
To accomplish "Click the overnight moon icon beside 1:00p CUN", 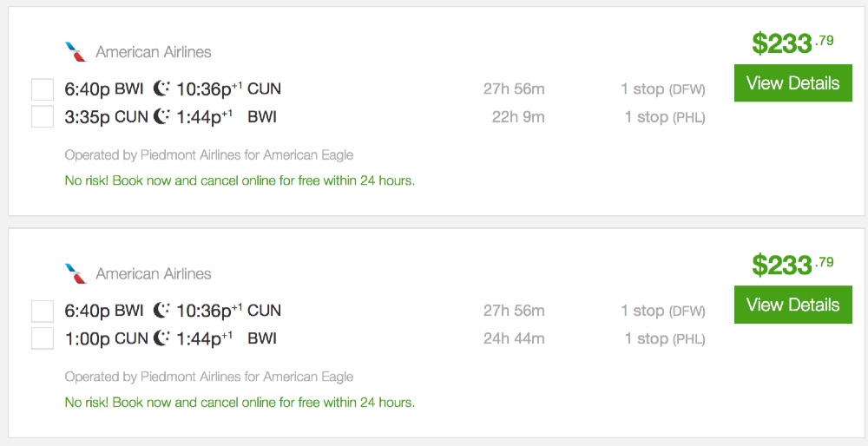I will coord(161,338).
